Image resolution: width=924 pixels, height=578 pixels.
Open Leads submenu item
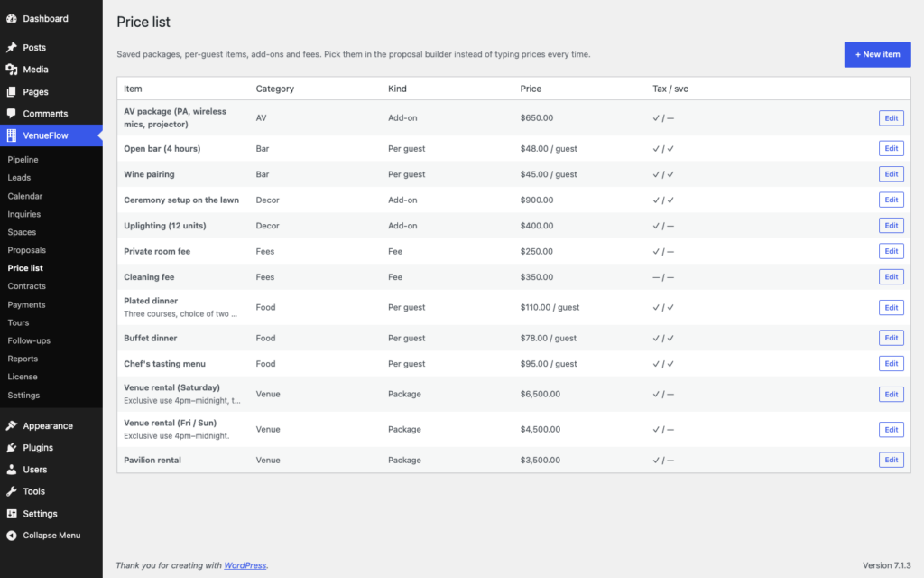coord(19,178)
